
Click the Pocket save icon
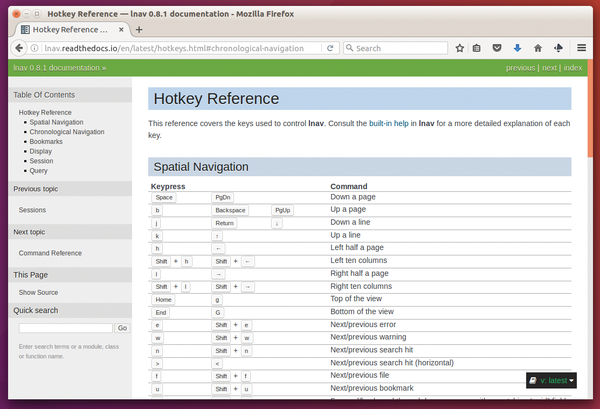498,48
